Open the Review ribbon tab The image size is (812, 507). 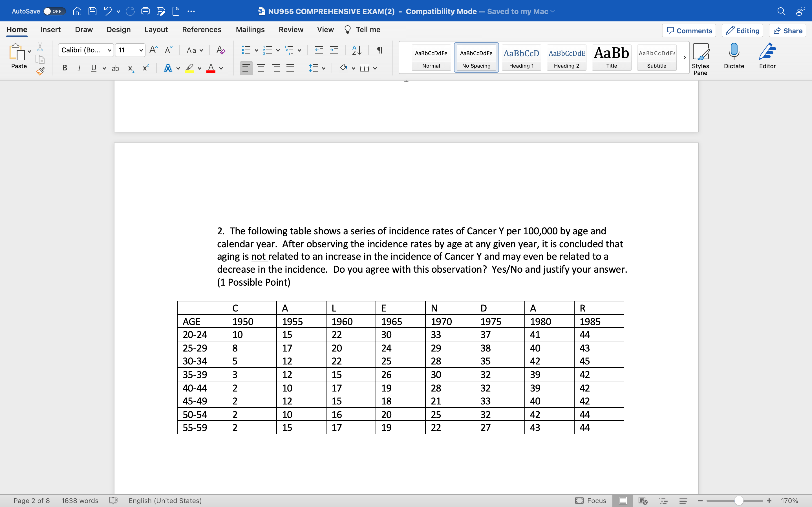click(291, 30)
